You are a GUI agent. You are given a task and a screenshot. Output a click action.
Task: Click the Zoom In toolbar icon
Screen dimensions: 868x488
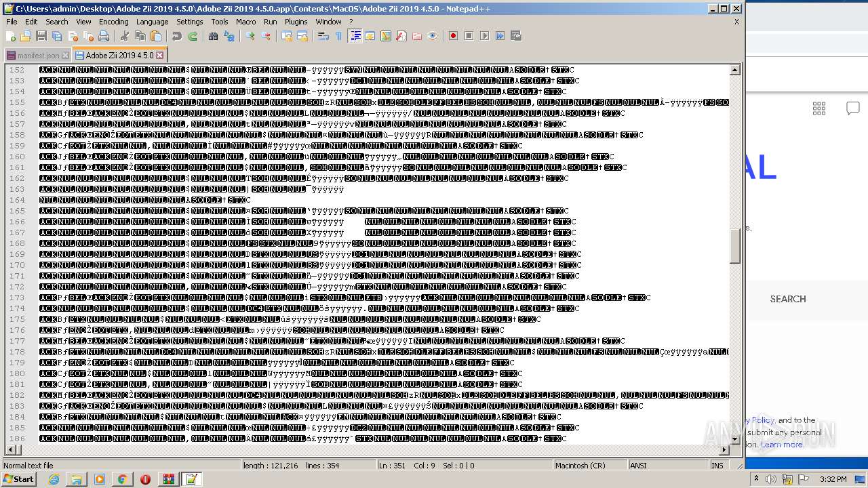[x=250, y=36]
